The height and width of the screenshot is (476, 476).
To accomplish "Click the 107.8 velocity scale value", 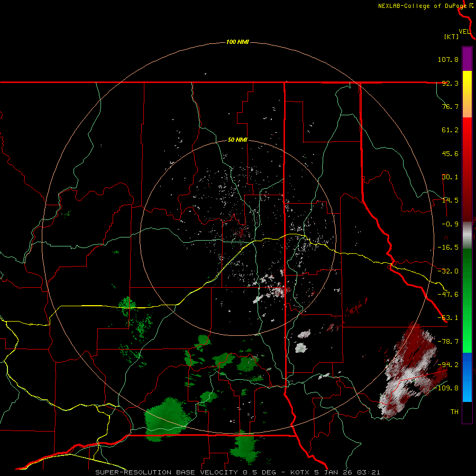I will 448,59.
